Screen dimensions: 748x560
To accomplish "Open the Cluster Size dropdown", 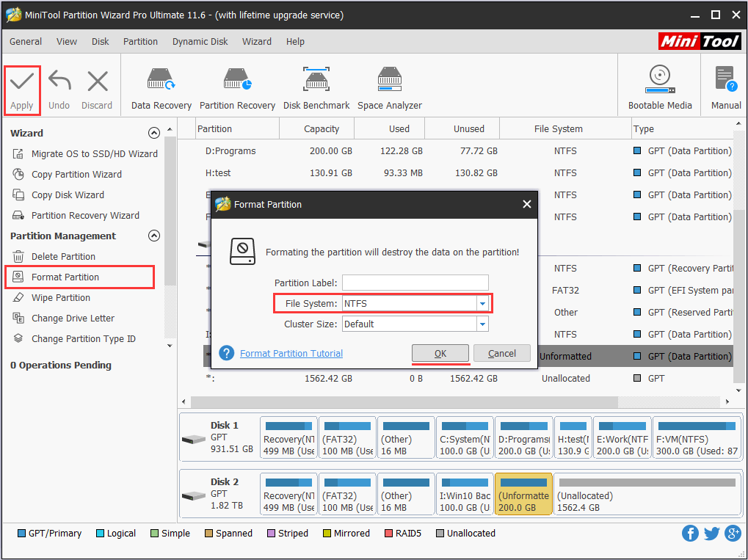I will [482, 324].
